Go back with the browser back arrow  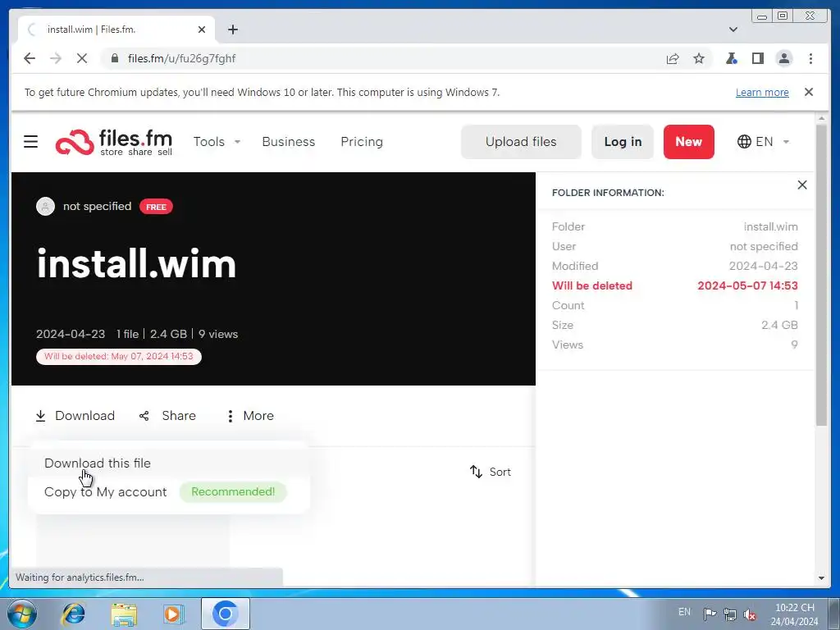30,58
